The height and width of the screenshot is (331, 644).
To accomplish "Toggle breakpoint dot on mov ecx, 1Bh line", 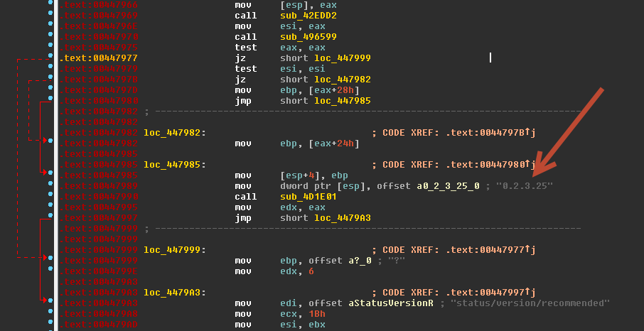I will point(50,311).
